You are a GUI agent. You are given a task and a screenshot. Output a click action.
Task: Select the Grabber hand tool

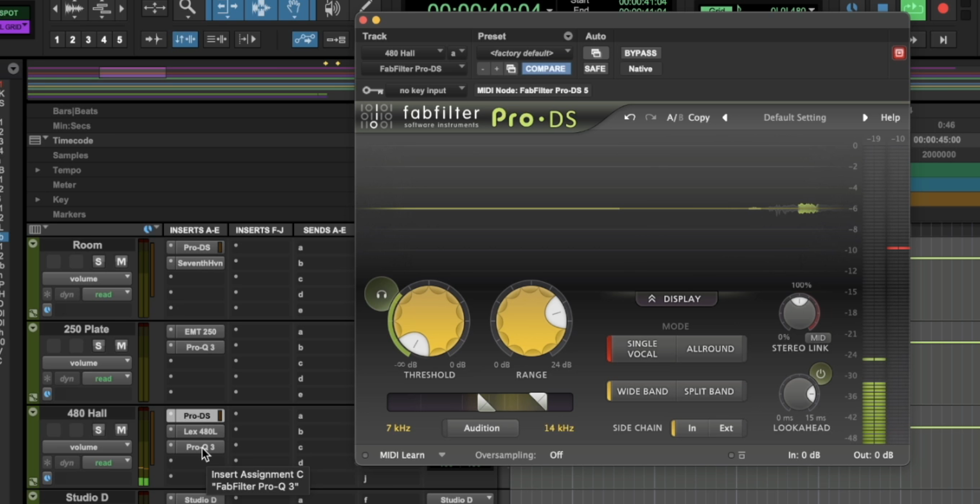tap(294, 8)
